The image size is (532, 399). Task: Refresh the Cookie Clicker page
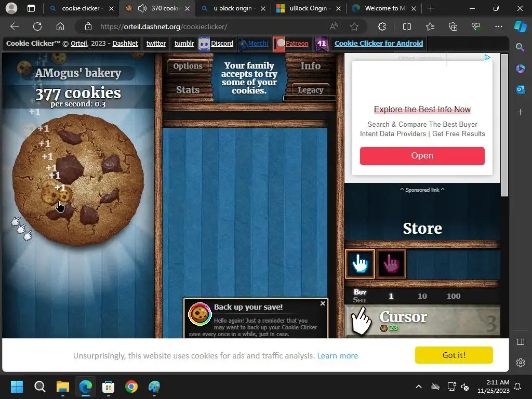(37, 26)
